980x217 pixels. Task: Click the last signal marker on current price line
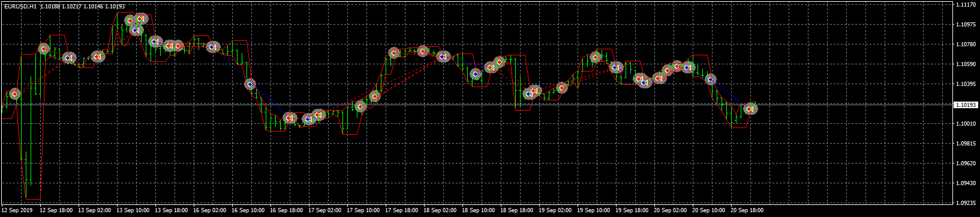click(x=750, y=109)
